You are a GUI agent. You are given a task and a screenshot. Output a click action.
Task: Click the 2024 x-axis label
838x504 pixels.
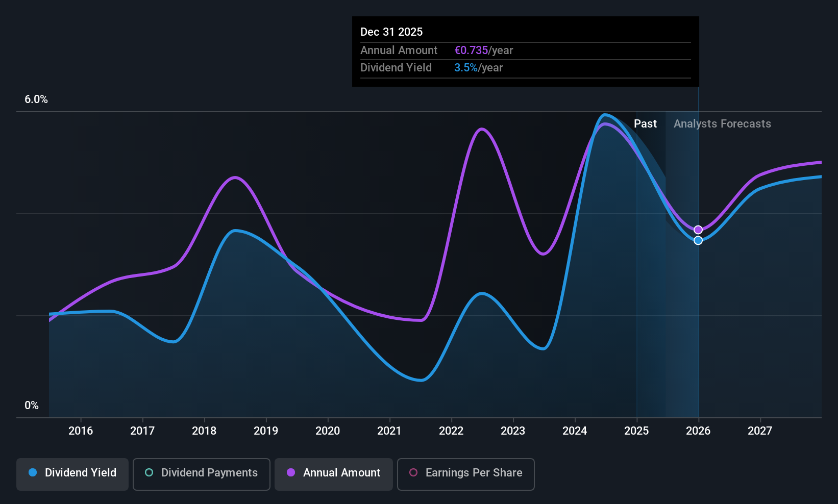coord(575,431)
